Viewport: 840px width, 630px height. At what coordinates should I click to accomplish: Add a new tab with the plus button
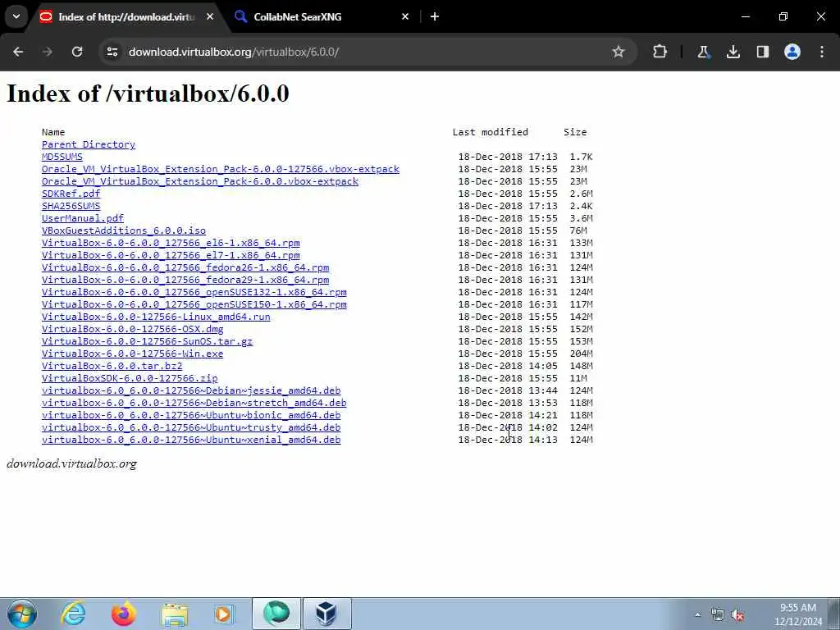pos(435,16)
